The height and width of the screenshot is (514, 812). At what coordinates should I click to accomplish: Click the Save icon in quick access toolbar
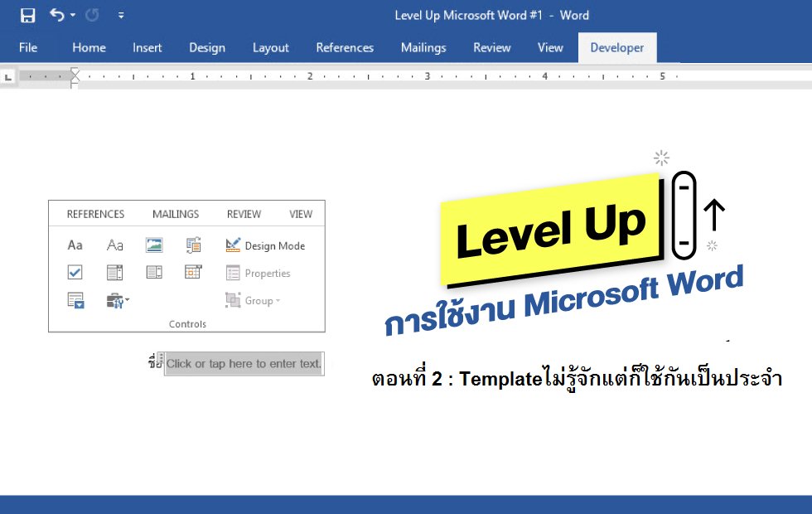click(x=27, y=16)
